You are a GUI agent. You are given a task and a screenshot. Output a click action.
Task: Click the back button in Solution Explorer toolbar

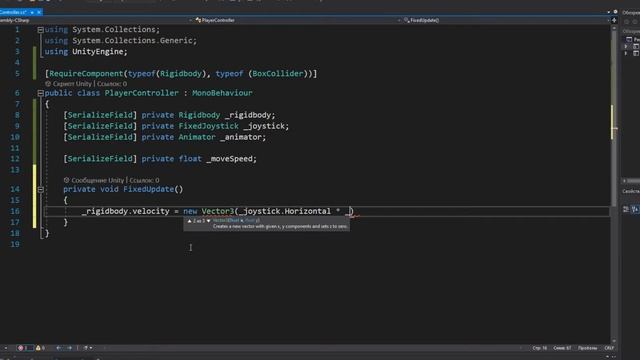pyautogui.click(x=627, y=22)
